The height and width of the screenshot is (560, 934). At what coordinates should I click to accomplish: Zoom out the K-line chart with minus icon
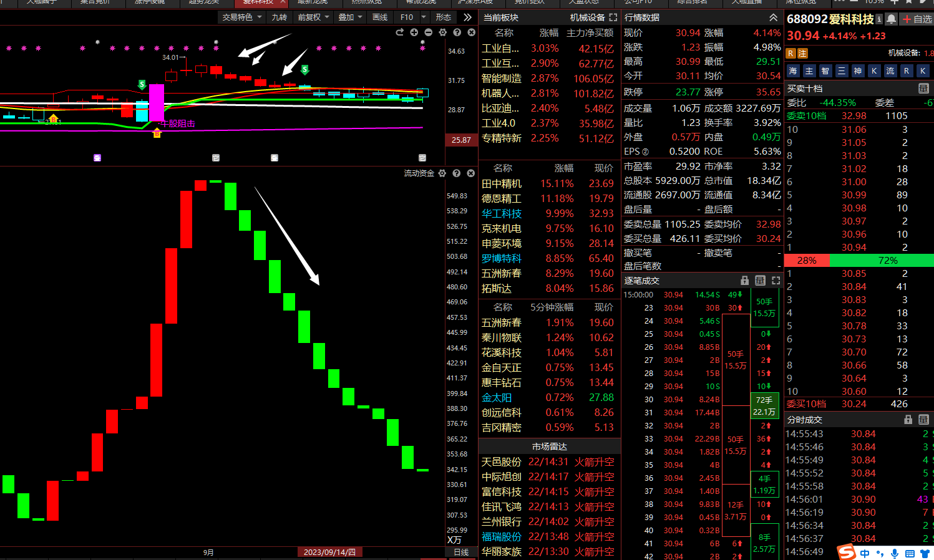(429, 32)
